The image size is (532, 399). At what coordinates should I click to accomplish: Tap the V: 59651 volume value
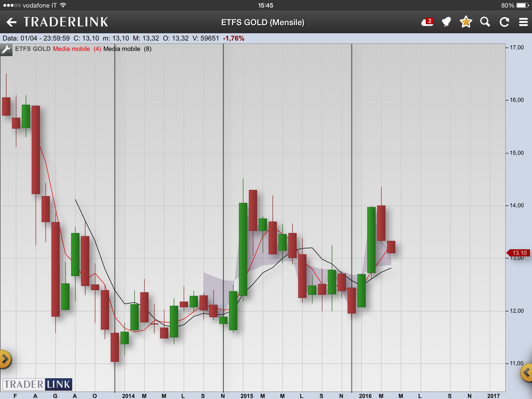(x=206, y=38)
